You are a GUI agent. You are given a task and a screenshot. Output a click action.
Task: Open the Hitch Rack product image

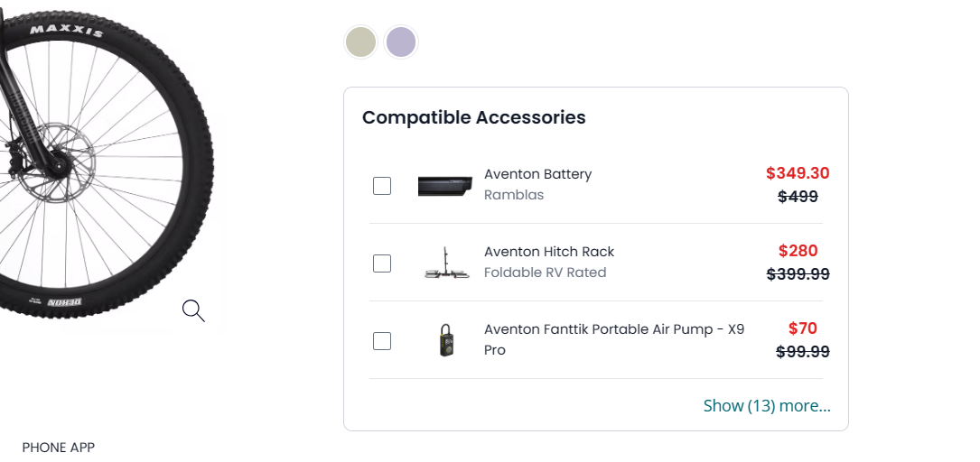(x=447, y=263)
